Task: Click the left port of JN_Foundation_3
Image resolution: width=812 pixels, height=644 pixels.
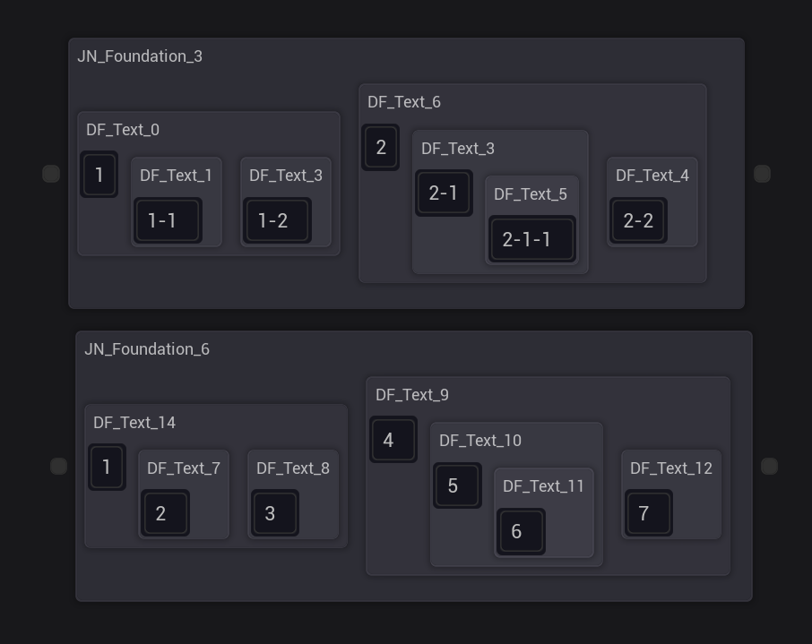Action: [51, 174]
